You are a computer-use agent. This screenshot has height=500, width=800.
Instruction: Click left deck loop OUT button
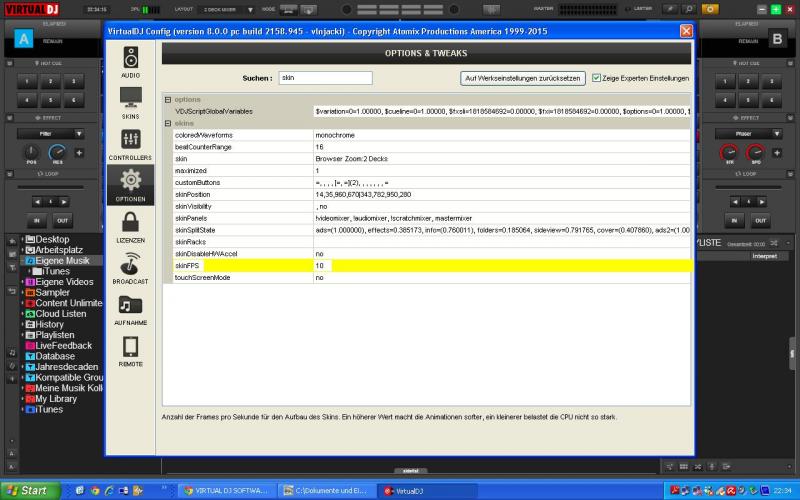pyautogui.click(x=62, y=220)
